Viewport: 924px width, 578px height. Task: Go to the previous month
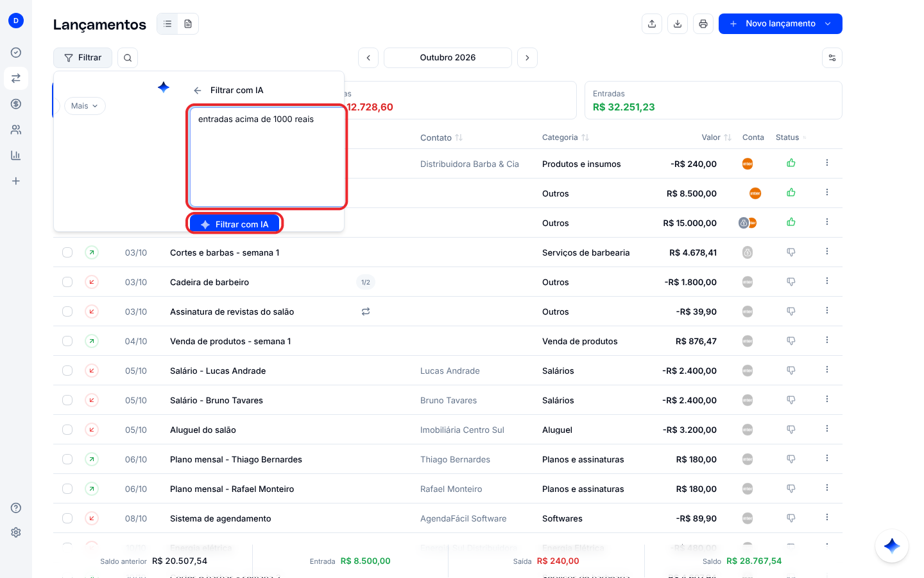pyautogui.click(x=368, y=58)
